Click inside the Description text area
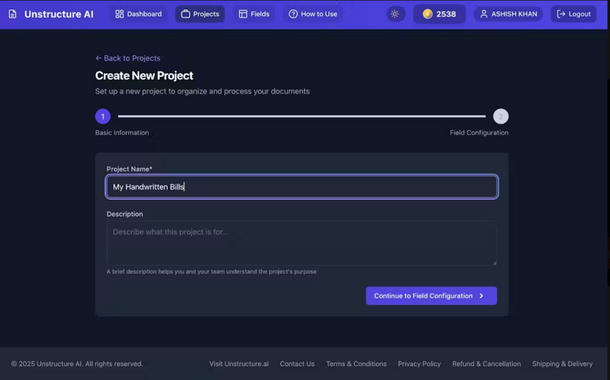Image resolution: width=610 pixels, height=380 pixels. click(x=302, y=243)
